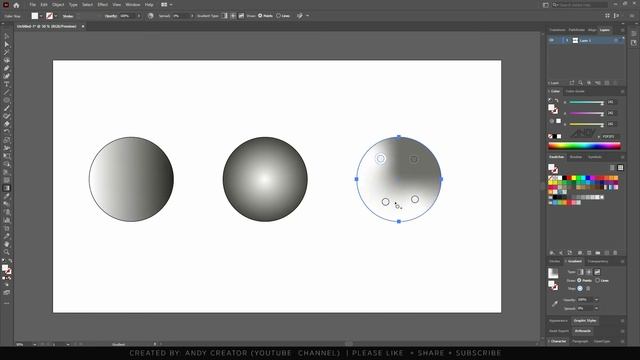This screenshot has width=640, height=360.
Task: Open the Effect menu
Action: (x=102, y=5)
